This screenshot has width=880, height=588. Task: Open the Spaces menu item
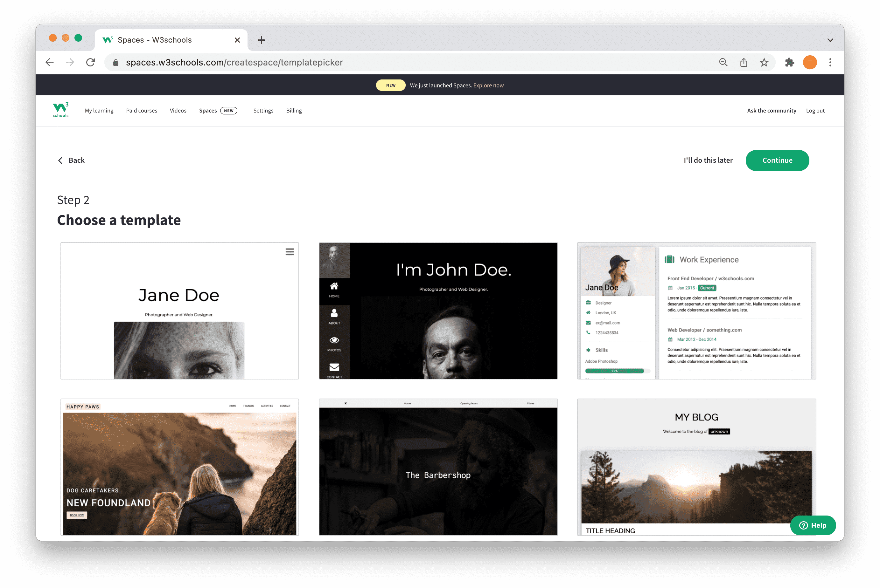[208, 111]
